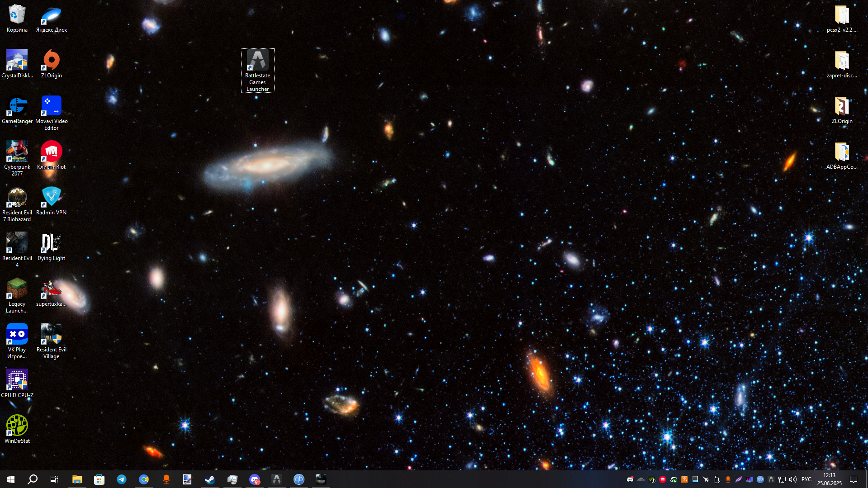Select the VK Play desktop shortcut
The image size is (868, 488).
point(17,341)
